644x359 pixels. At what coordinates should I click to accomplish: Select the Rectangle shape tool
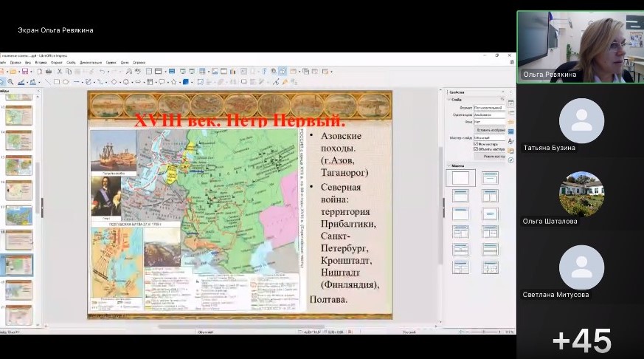57,82
